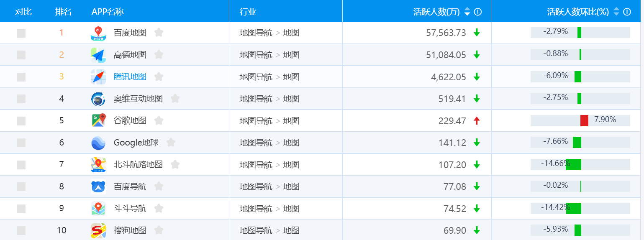Tick the compare checkbox for 谷歌地图
Viewport: 644px width, 240px height.
(x=21, y=121)
